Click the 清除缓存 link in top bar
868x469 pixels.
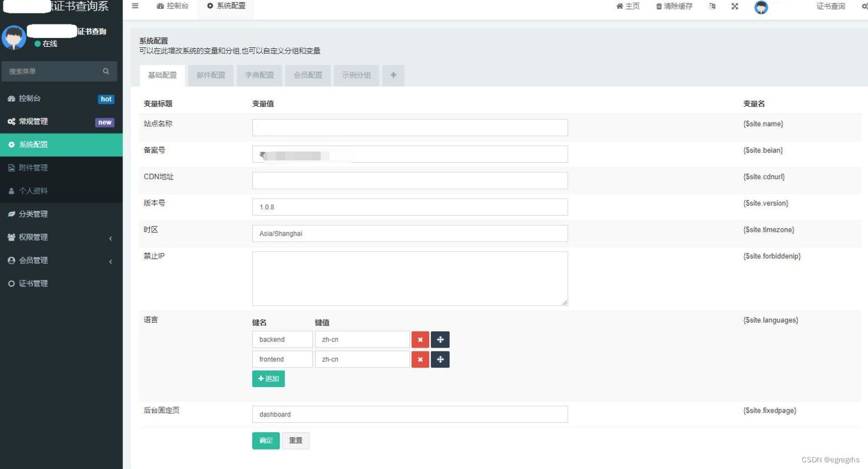(674, 7)
